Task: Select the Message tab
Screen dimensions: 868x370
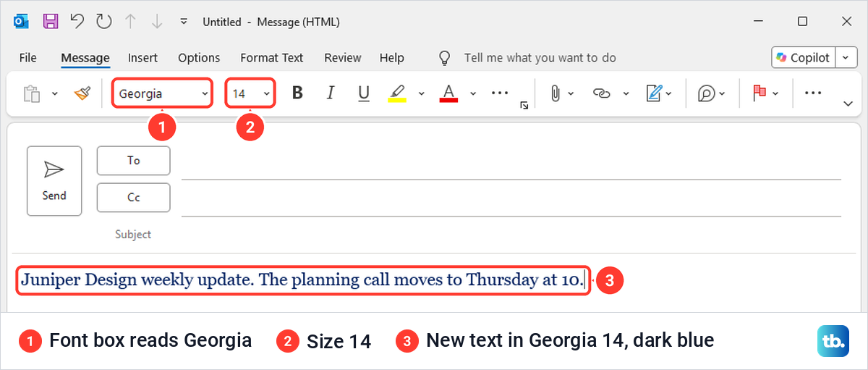Action: 85,58
